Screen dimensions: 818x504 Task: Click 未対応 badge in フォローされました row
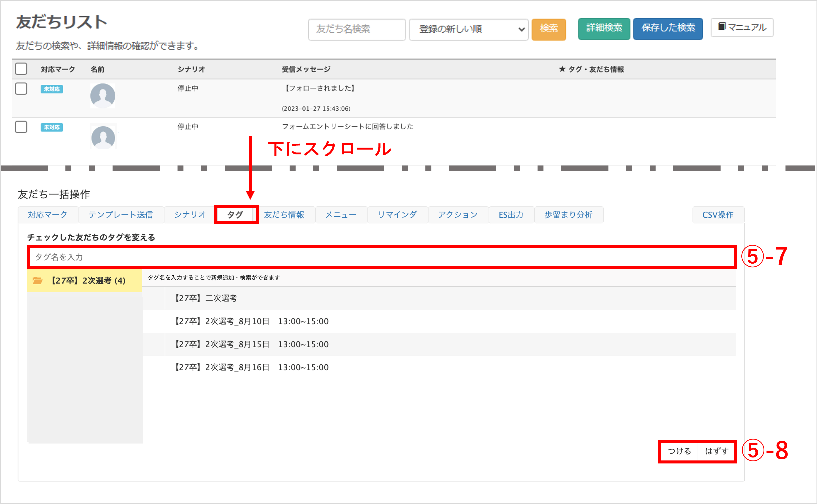coord(52,89)
